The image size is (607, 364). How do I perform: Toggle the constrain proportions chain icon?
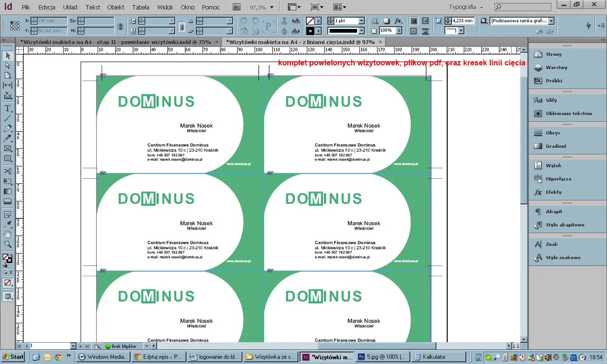point(182,26)
